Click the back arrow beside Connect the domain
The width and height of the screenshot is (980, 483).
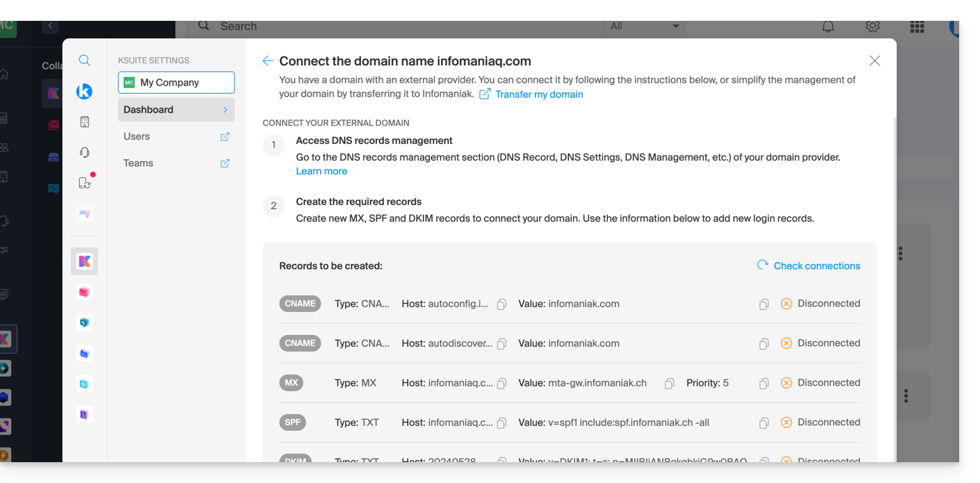(268, 61)
